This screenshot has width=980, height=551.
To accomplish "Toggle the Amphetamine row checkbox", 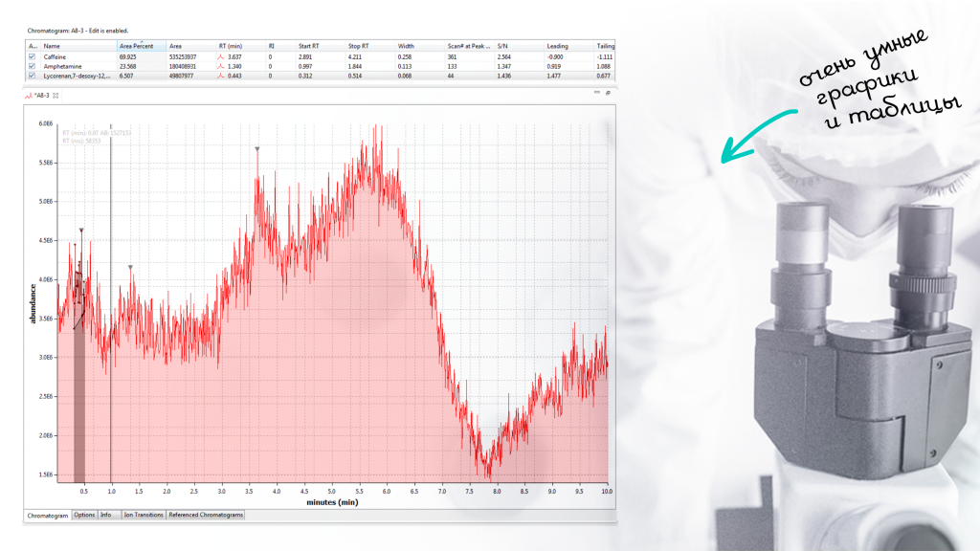I will coord(33,66).
